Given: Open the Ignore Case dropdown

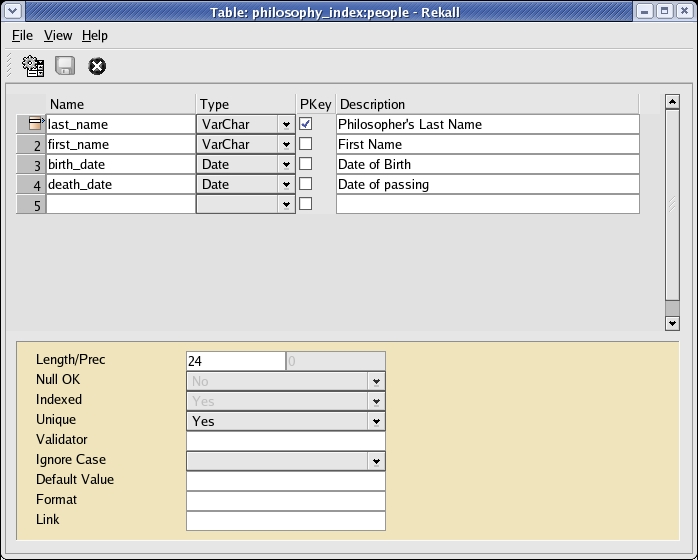Looking at the screenshot, I should point(376,462).
